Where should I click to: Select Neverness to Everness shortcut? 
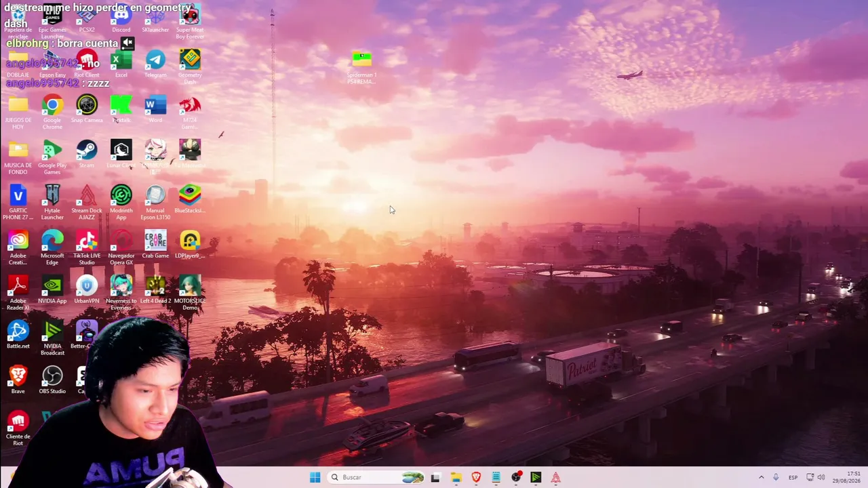121,293
